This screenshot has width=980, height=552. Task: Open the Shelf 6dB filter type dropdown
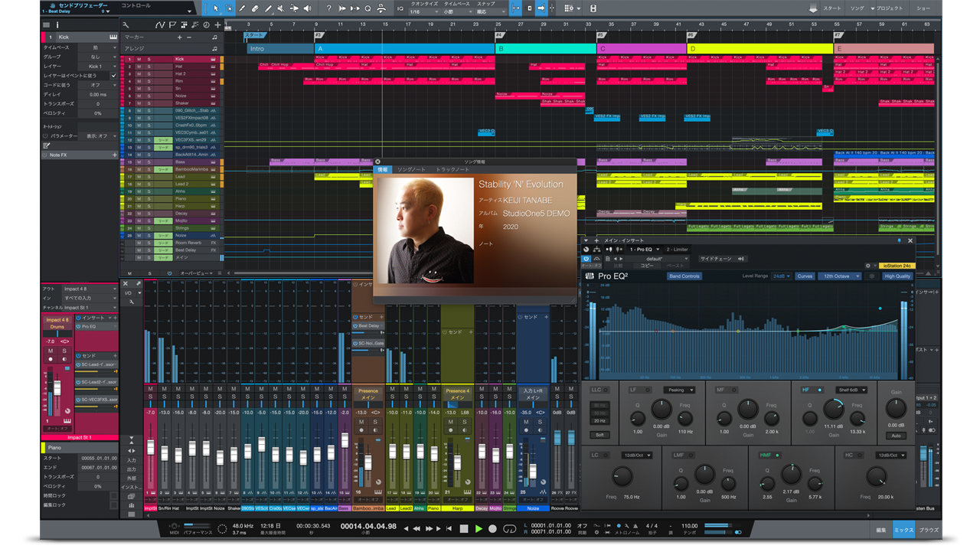pos(851,390)
